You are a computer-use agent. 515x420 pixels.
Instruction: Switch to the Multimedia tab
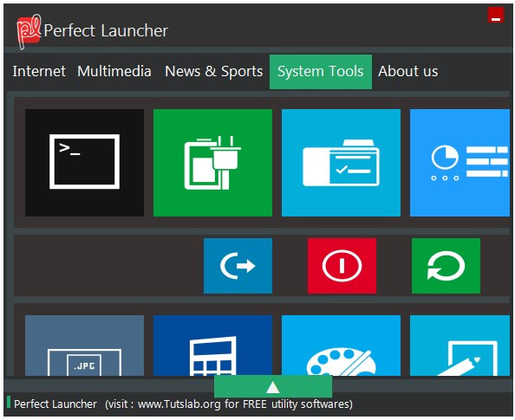pos(114,71)
